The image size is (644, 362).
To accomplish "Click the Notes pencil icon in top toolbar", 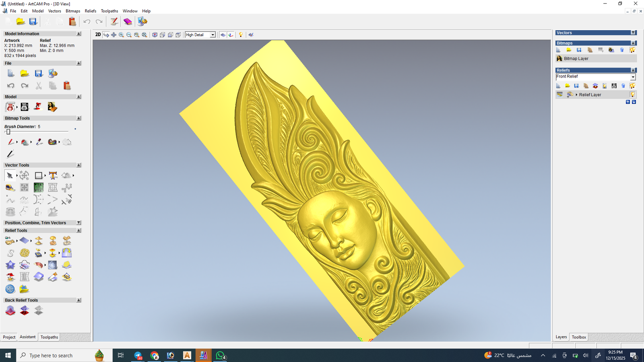I will (114, 21).
